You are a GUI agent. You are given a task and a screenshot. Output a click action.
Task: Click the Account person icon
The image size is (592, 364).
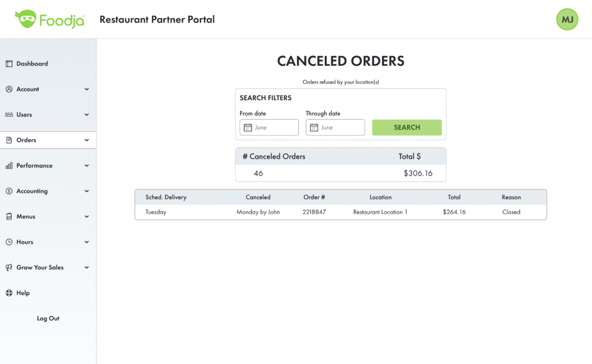[9, 89]
